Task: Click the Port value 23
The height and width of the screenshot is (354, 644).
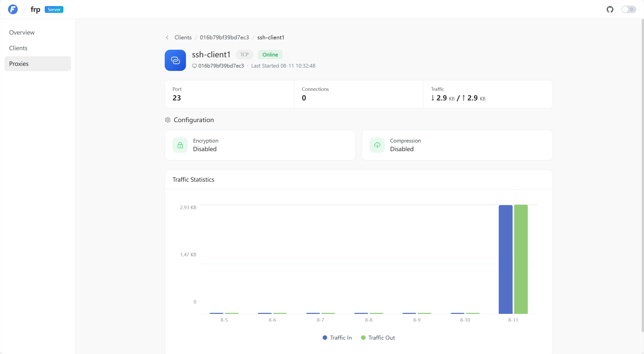Action: tap(177, 98)
